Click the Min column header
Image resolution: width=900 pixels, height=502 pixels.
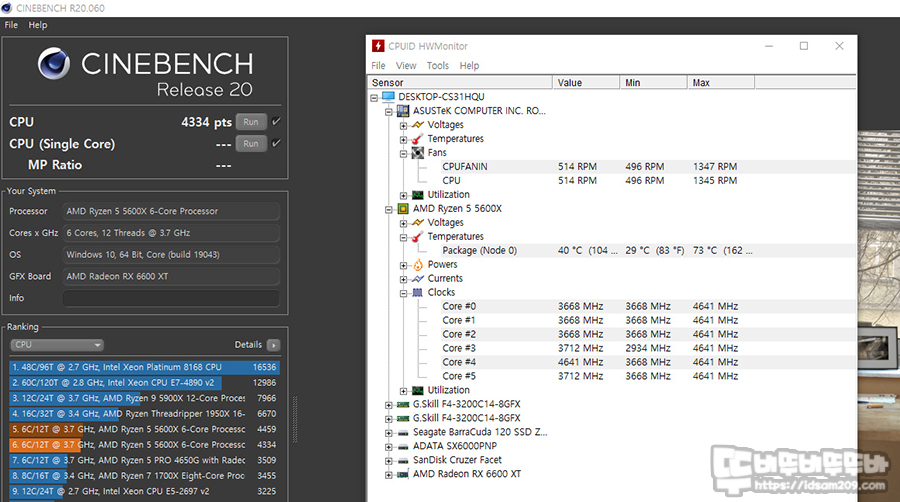(654, 83)
